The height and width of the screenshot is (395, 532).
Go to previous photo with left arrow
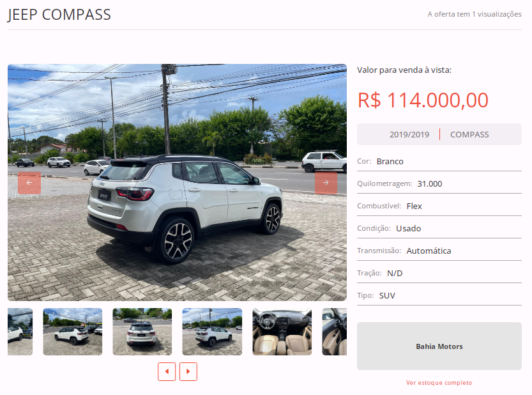[x=29, y=183]
